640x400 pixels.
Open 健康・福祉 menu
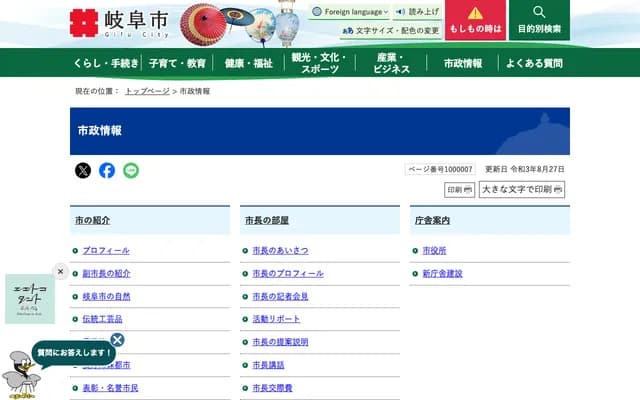point(249,63)
